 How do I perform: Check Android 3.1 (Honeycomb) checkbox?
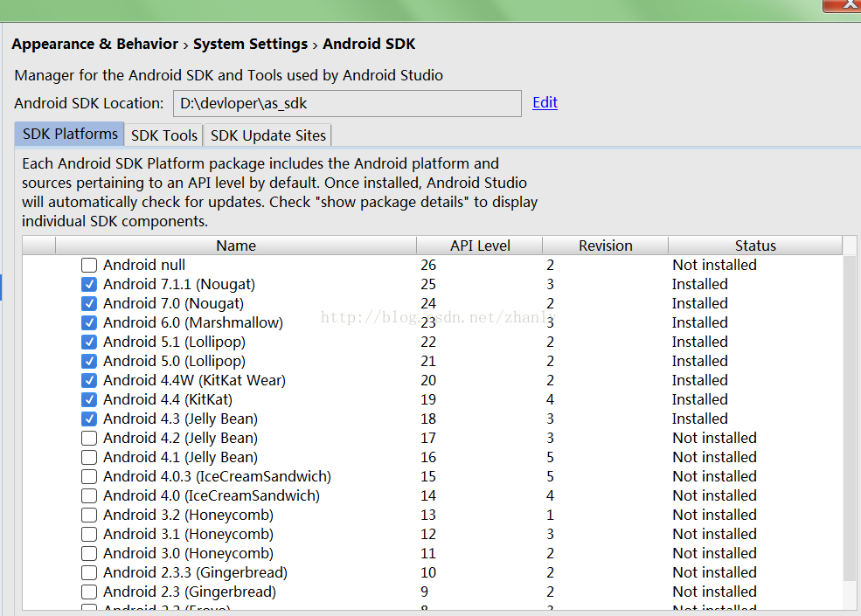89,534
